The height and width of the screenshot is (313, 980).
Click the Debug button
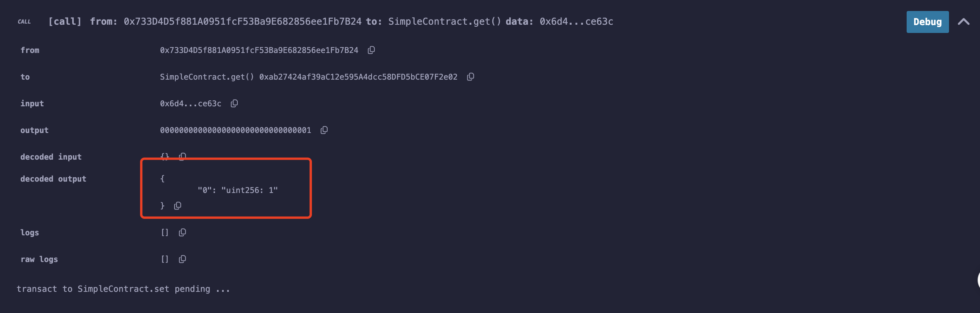coord(927,22)
